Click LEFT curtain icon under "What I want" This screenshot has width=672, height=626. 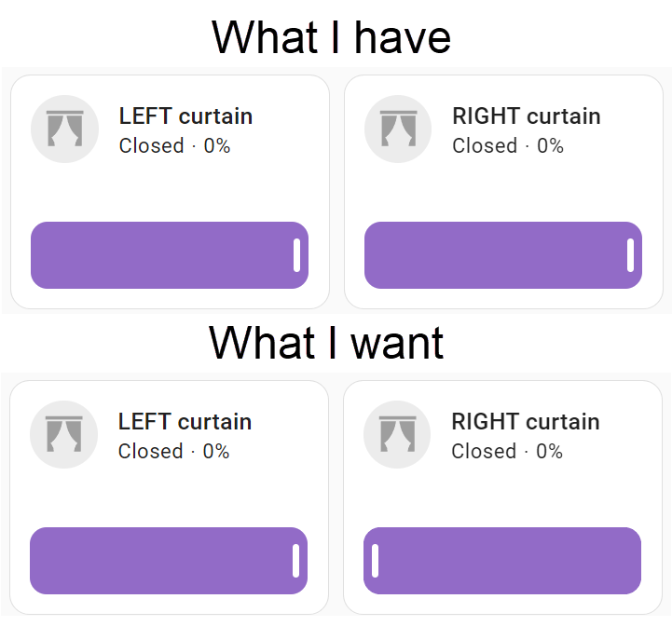(x=64, y=434)
